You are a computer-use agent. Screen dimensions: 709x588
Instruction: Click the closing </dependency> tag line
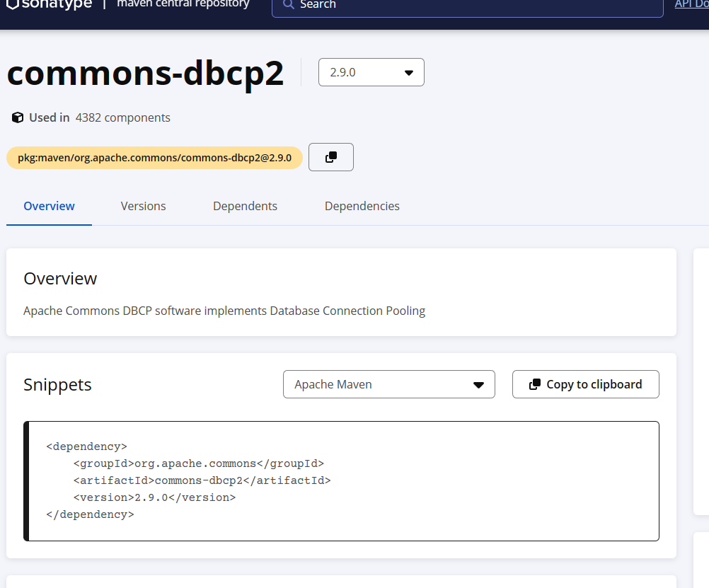tap(90, 514)
